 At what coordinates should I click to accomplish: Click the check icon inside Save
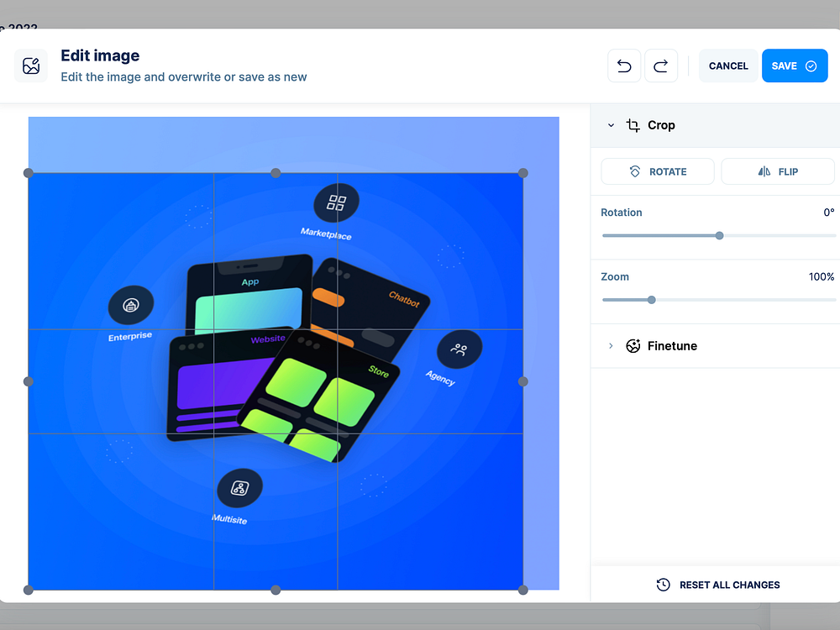(811, 66)
